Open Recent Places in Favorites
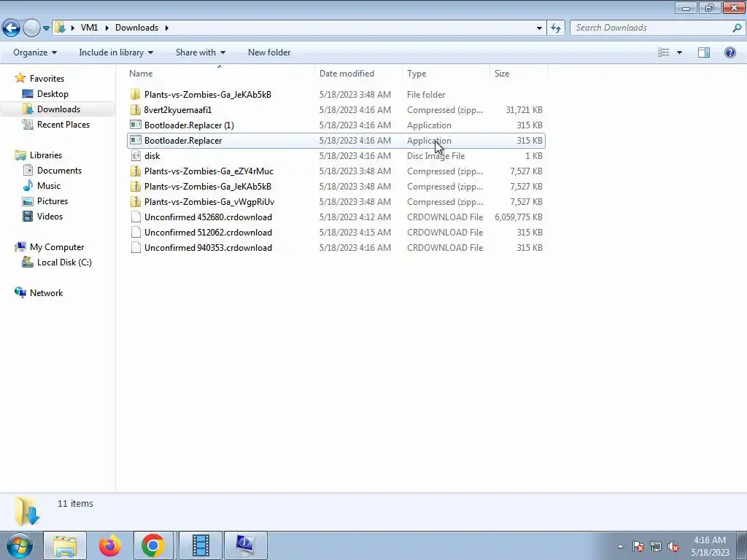This screenshot has height=560, width=747. (63, 124)
